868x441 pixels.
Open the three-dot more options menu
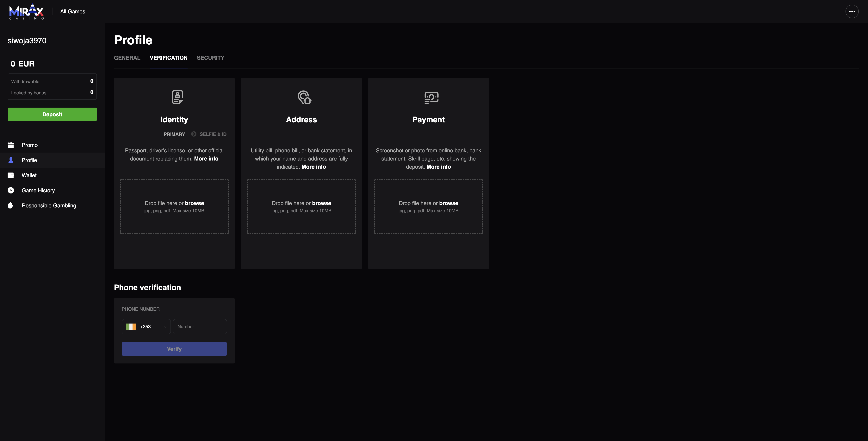852,11
